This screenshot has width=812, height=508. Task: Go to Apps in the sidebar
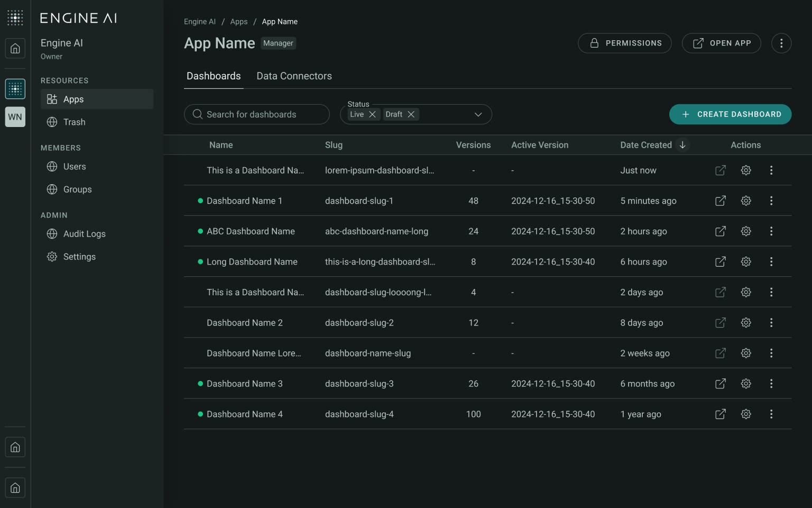click(97, 99)
